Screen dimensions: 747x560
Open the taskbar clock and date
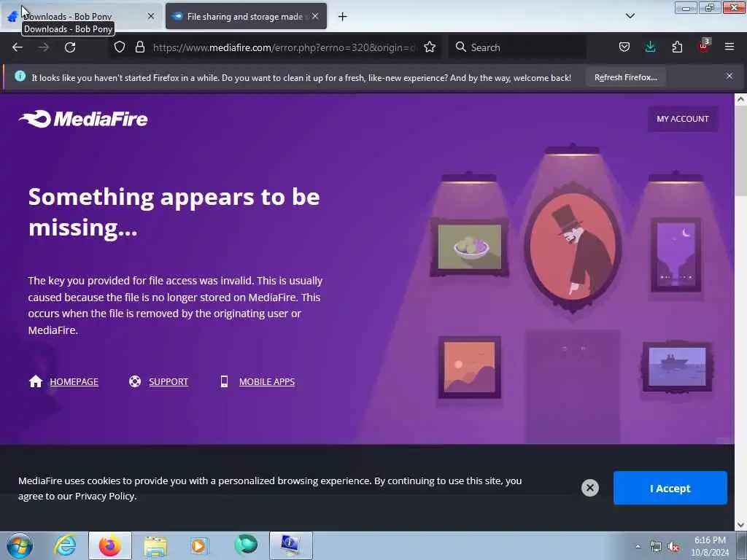tap(710, 546)
